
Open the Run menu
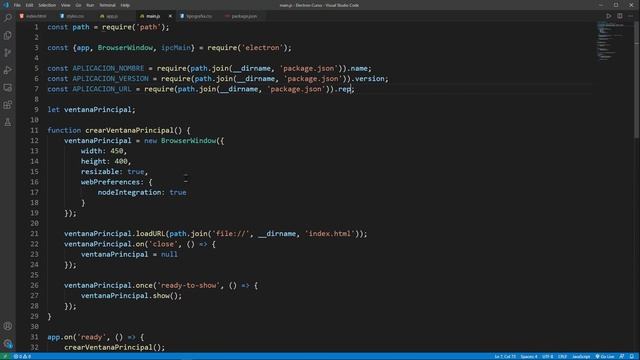(x=90, y=5)
